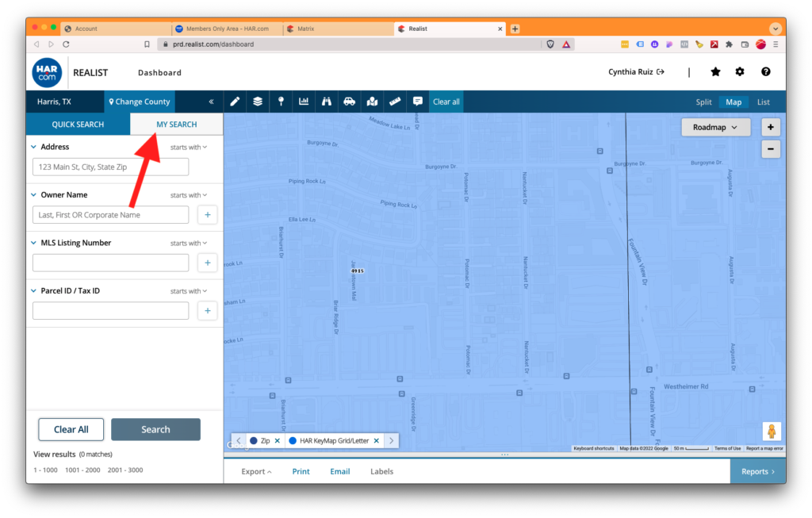Collapse the MLS Listing Number section
The image size is (812, 518).
click(33, 243)
